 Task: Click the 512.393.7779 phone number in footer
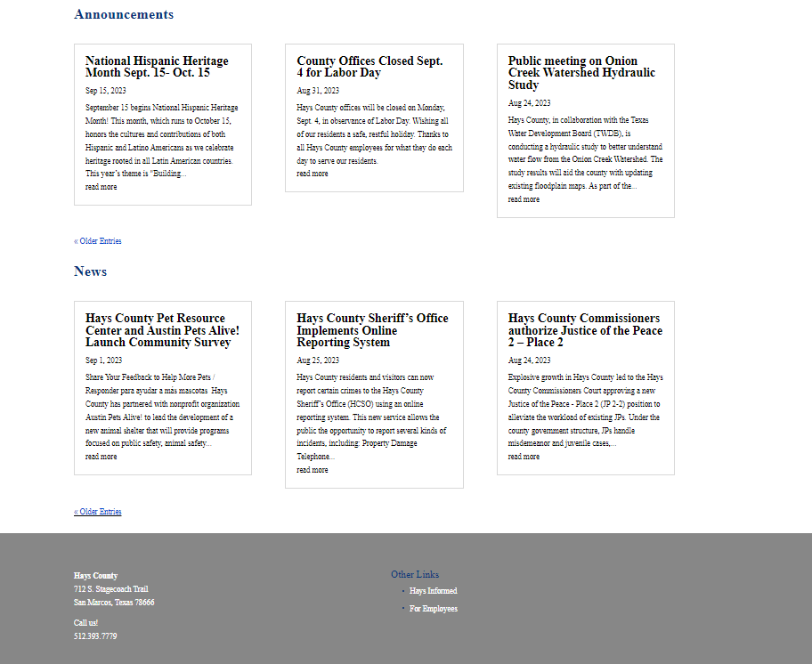(x=95, y=636)
